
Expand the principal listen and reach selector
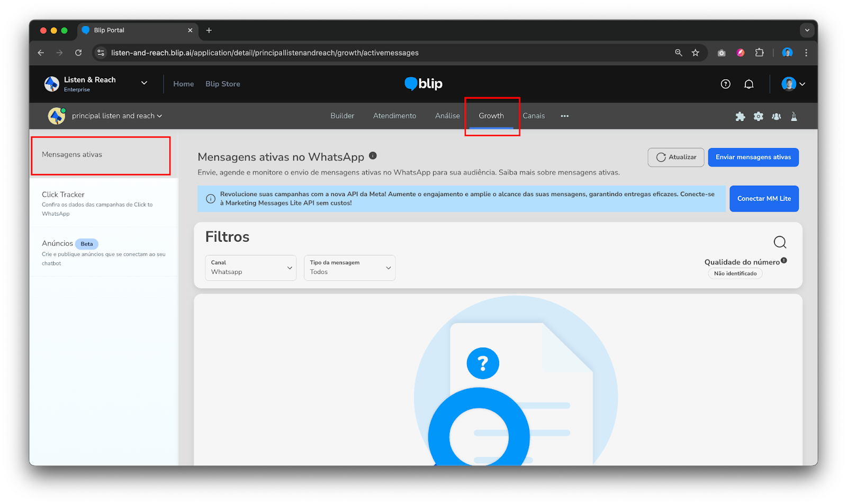(x=116, y=116)
